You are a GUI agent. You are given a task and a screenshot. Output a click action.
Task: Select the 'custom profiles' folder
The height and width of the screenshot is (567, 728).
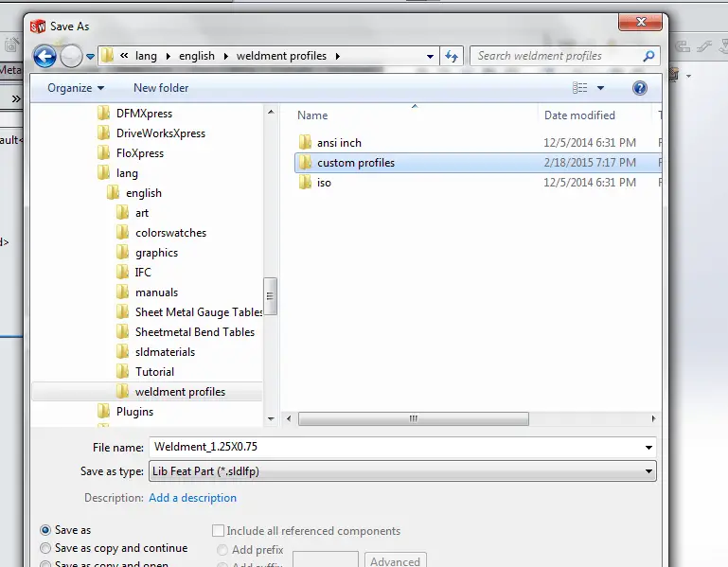coord(477,163)
